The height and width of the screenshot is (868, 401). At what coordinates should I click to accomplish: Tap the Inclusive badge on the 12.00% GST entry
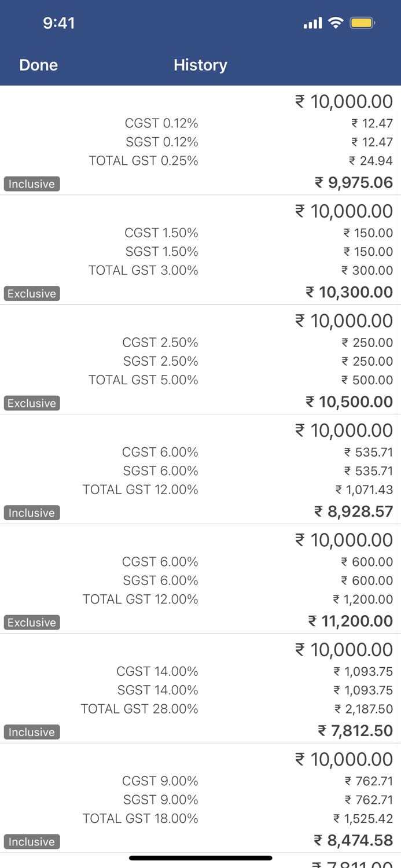(x=31, y=513)
